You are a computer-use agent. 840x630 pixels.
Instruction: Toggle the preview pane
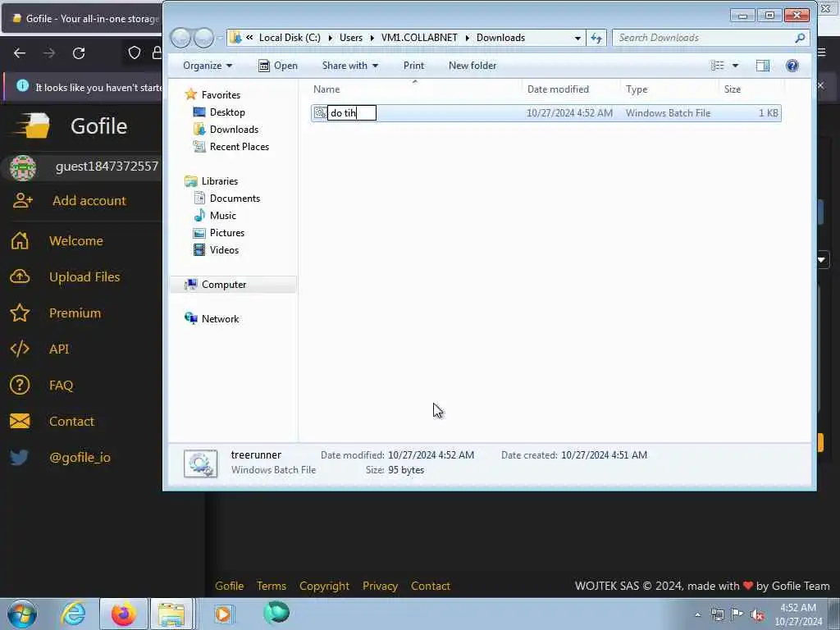click(762, 66)
